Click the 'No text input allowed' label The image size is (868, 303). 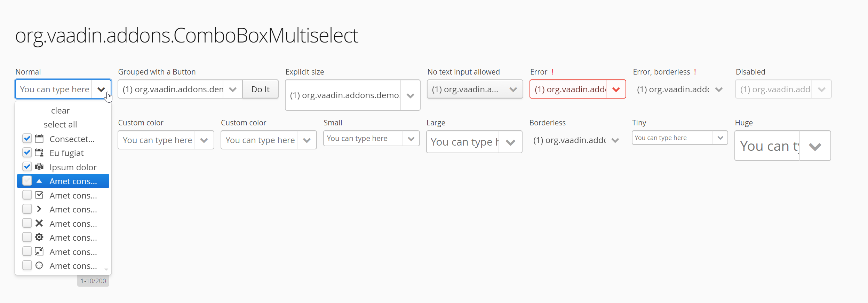click(463, 72)
